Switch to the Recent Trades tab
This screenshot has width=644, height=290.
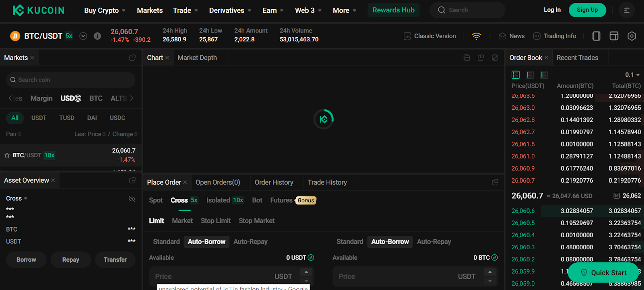coord(577,58)
